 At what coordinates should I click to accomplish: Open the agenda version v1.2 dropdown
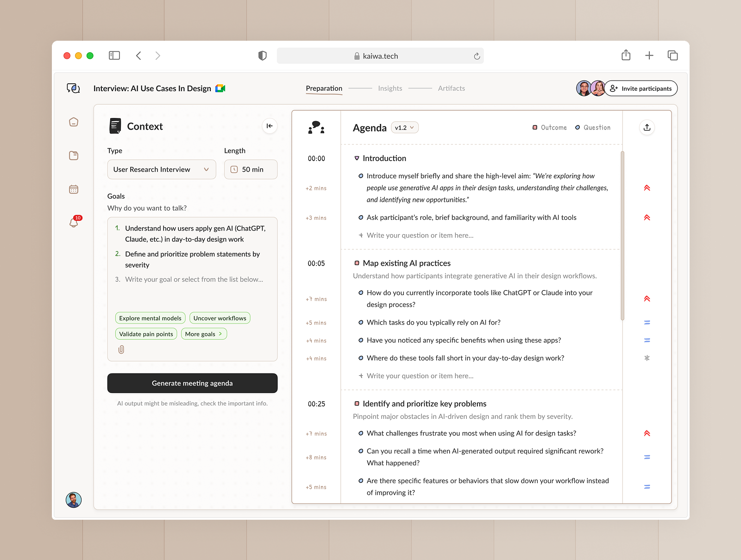[x=404, y=127]
